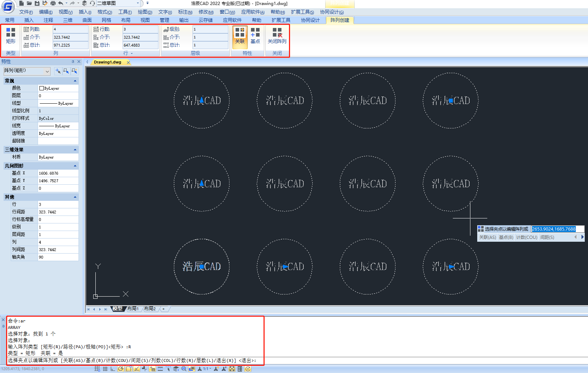588x373 pixels.
Task: Toggle ortho mode in status bar
Action: [113, 369]
